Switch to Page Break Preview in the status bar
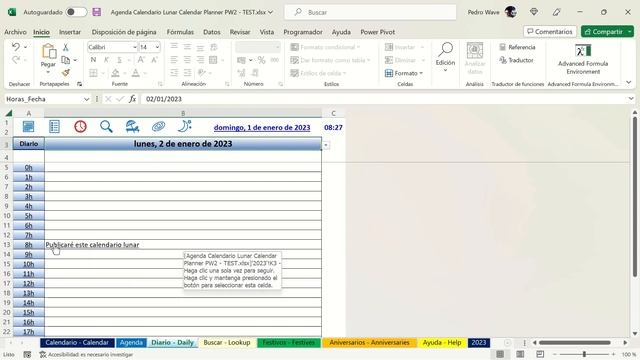 pos(540,354)
